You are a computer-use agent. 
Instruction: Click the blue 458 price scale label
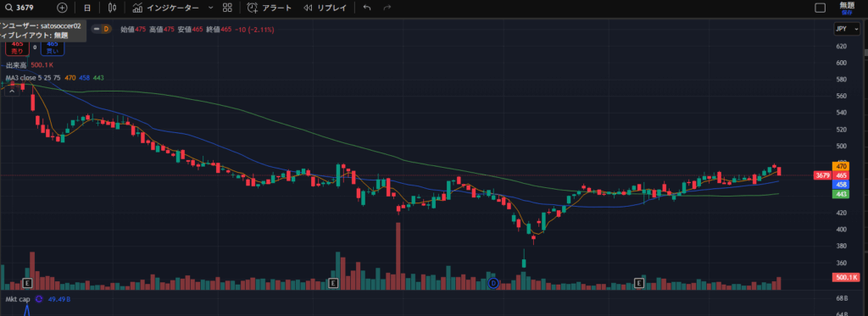click(842, 185)
